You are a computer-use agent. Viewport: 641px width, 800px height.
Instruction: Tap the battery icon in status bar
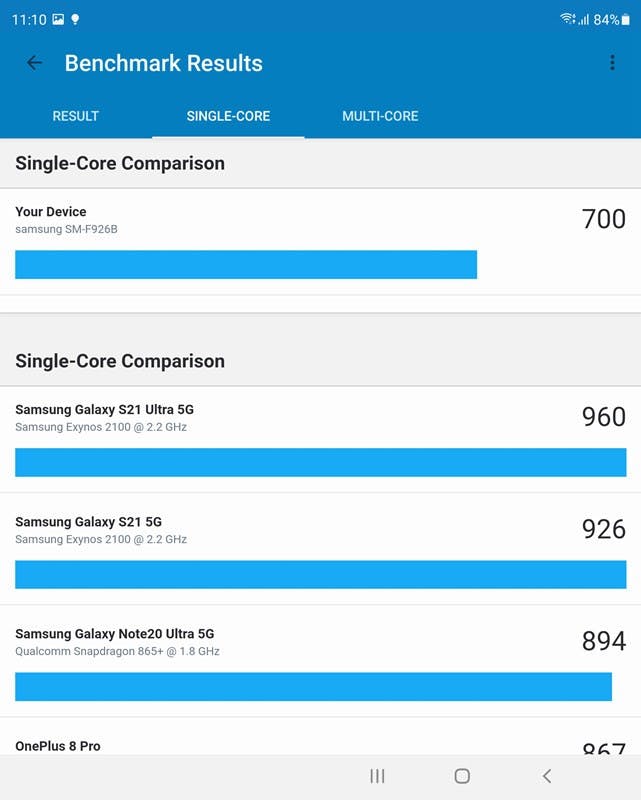click(626, 19)
